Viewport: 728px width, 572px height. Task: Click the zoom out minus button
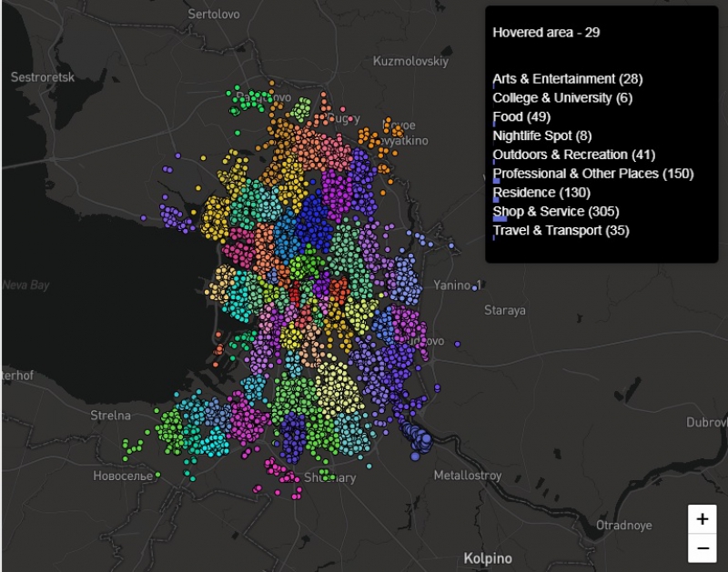(702, 548)
